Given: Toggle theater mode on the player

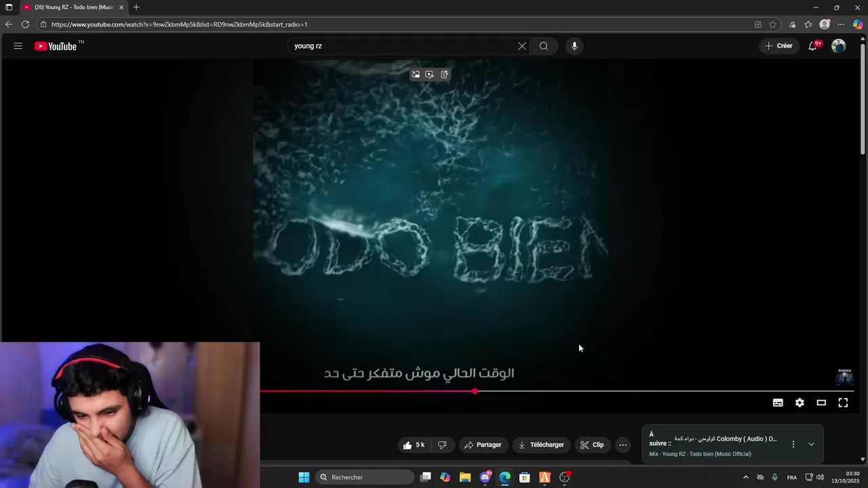Looking at the screenshot, I should [821, 403].
